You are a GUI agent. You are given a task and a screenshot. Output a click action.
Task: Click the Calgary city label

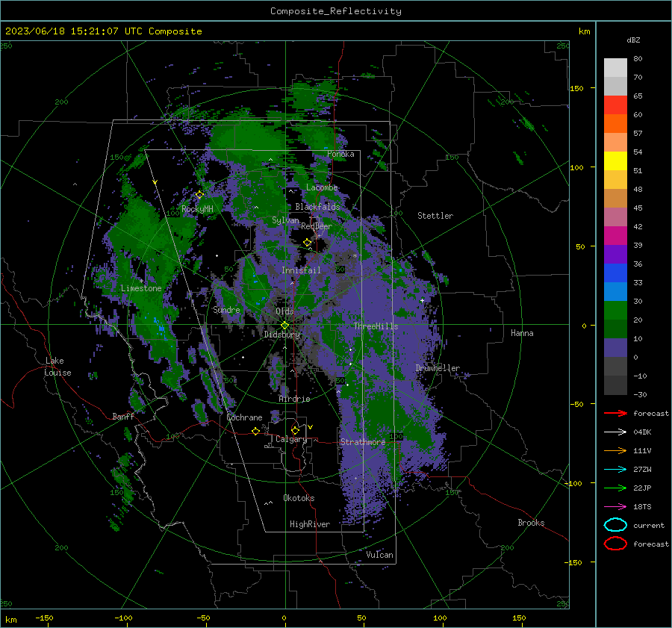[291, 439]
